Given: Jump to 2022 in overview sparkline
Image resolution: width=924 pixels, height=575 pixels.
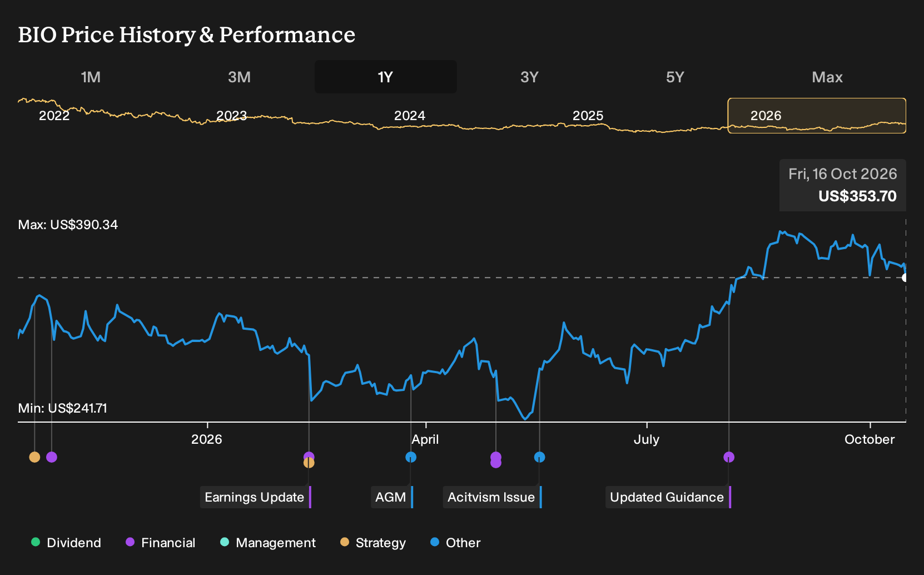Looking at the screenshot, I should [x=54, y=116].
